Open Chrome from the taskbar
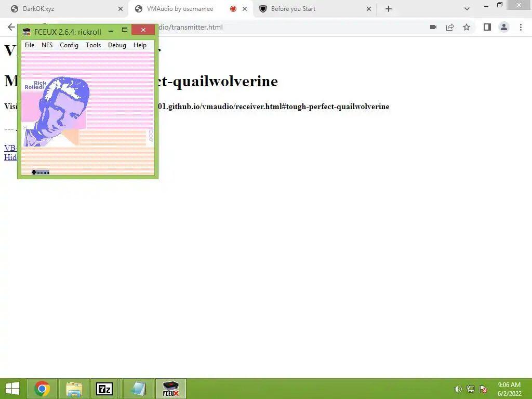The image size is (532, 399). pyautogui.click(x=42, y=389)
